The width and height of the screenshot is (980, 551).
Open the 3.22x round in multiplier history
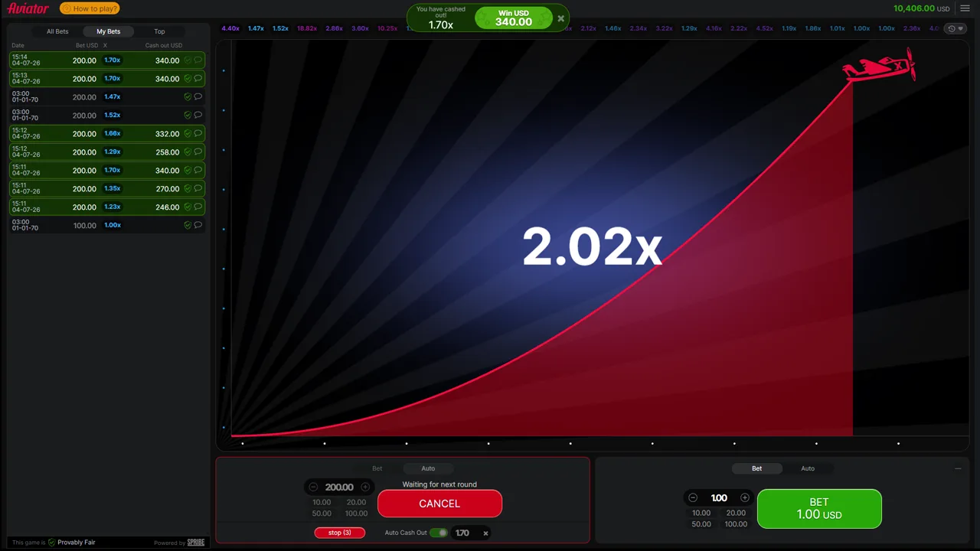[664, 28]
